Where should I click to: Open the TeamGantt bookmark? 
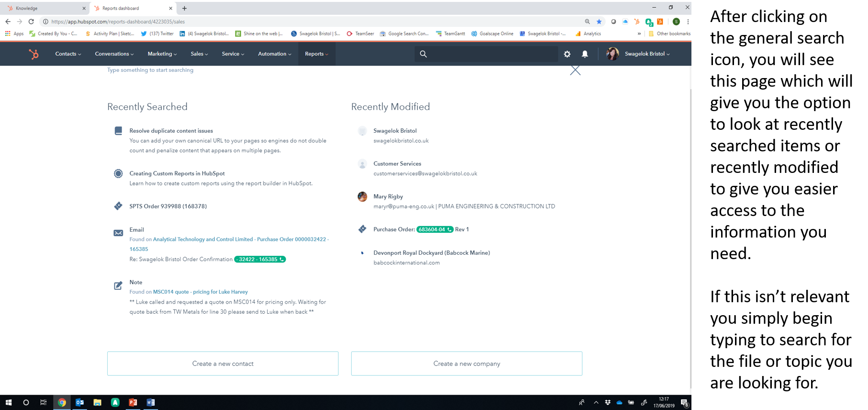pos(450,34)
